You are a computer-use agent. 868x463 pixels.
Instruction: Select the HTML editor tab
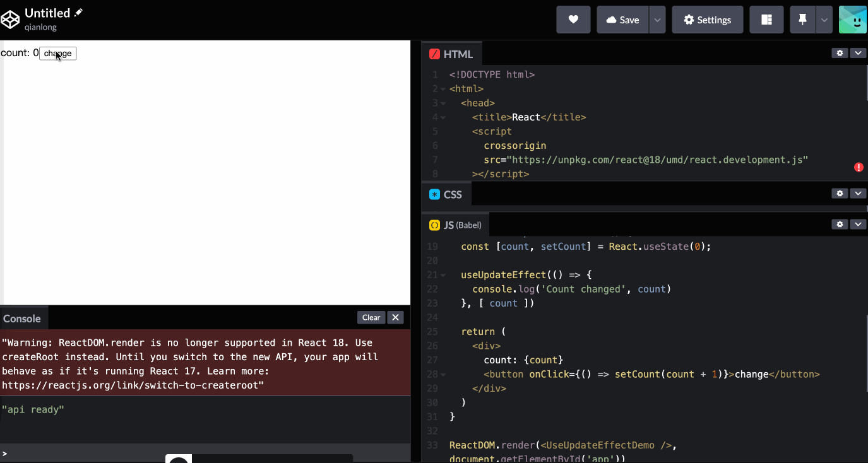(452, 54)
